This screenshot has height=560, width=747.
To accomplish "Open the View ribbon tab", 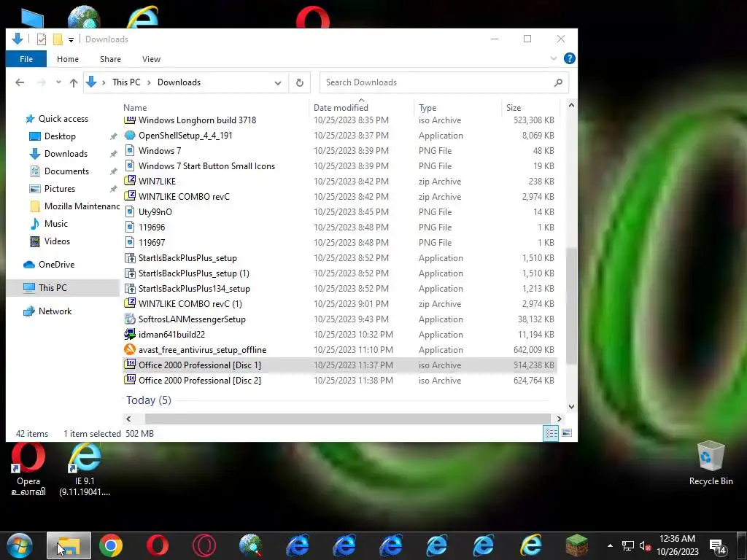I will [151, 59].
